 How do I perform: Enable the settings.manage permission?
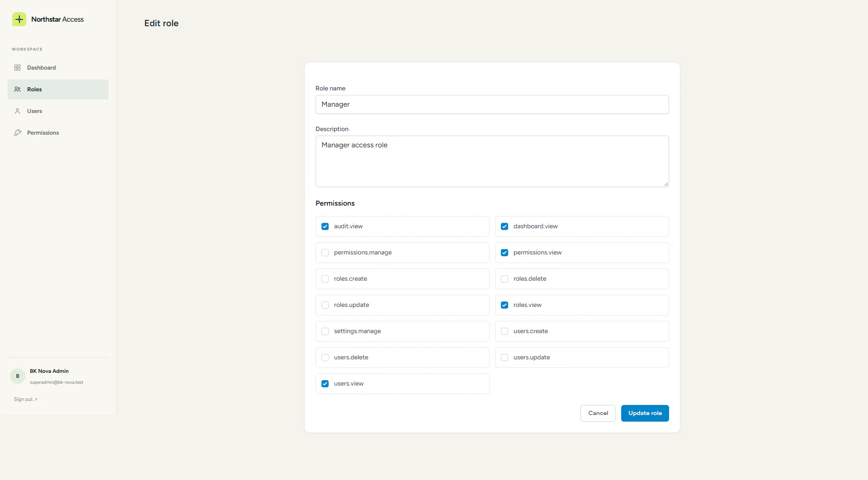(x=325, y=331)
